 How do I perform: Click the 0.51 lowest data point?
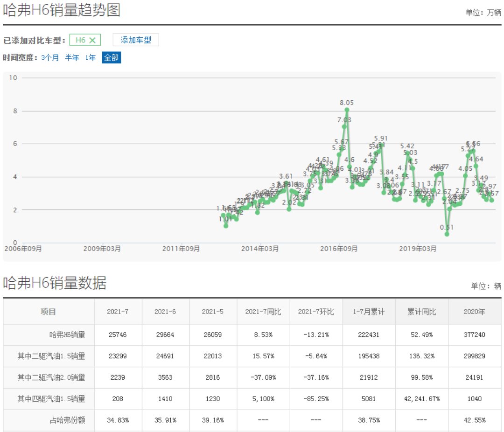tap(447, 234)
